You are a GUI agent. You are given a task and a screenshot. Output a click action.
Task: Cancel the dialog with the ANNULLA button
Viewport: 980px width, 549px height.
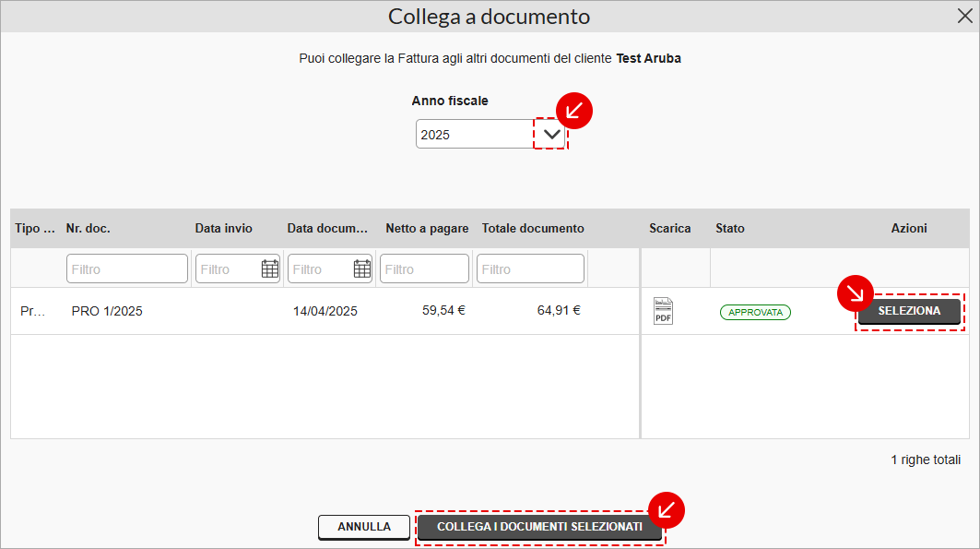(x=363, y=527)
